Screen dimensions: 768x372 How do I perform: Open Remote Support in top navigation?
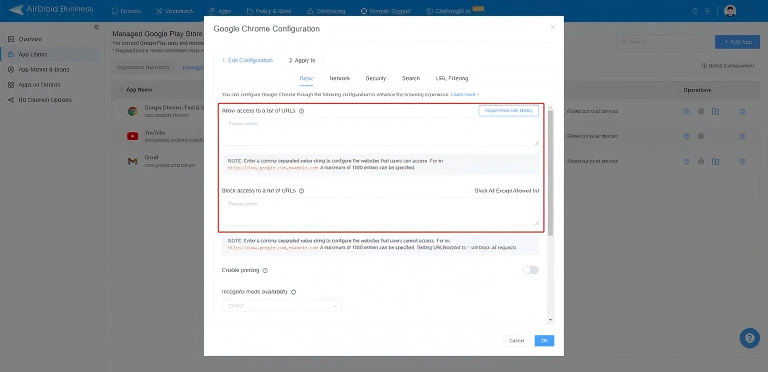tap(385, 11)
